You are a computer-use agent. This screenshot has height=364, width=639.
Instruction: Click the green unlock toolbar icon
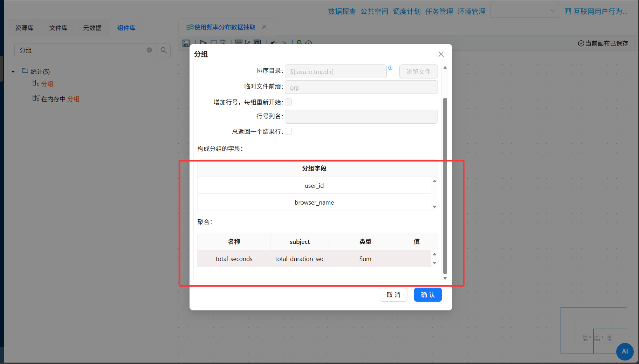[x=299, y=43]
